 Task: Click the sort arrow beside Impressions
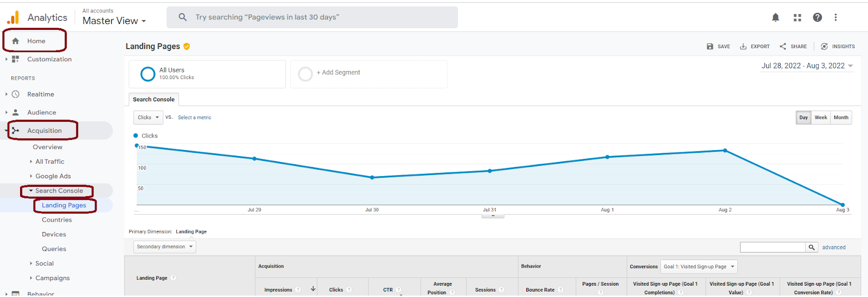tap(313, 289)
